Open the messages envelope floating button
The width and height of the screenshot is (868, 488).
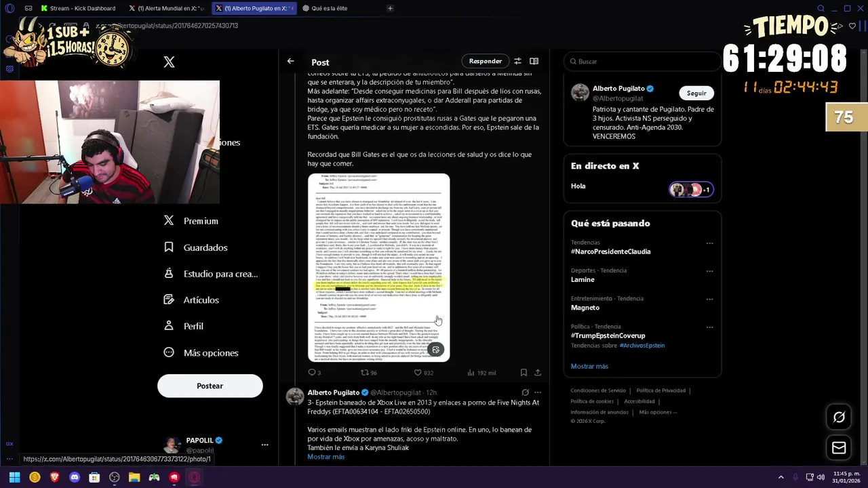[x=839, y=448]
